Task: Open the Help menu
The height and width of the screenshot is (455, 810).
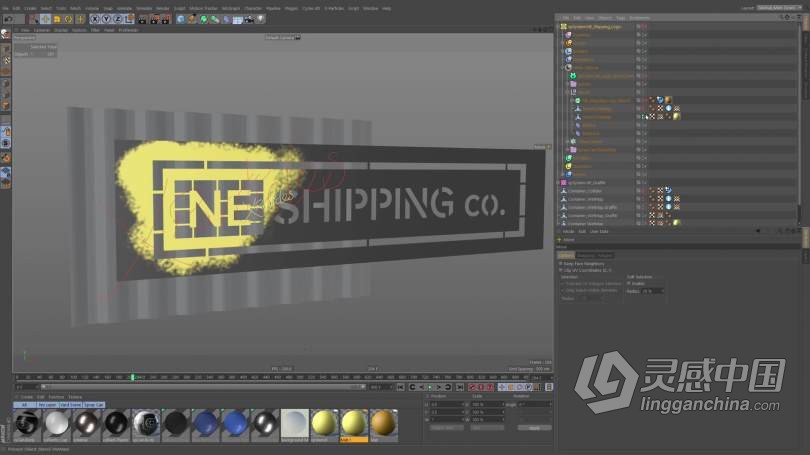Action: (x=386, y=8)
